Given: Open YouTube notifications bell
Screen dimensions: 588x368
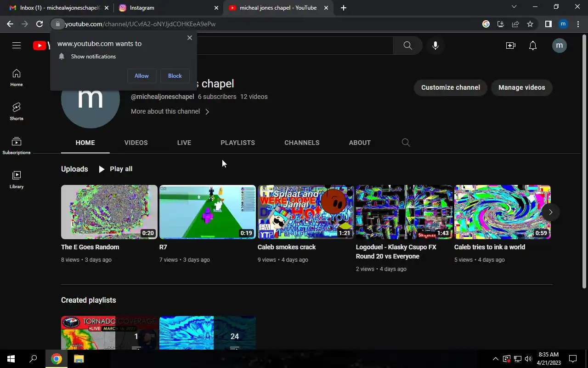Looking at the screenshot, I should tap(533, 46).
